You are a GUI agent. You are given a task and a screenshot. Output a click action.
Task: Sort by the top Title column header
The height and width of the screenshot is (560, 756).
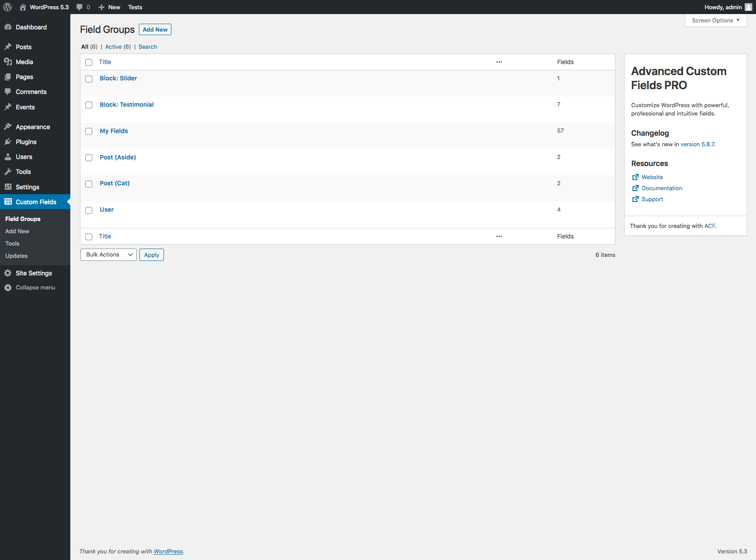105,62
